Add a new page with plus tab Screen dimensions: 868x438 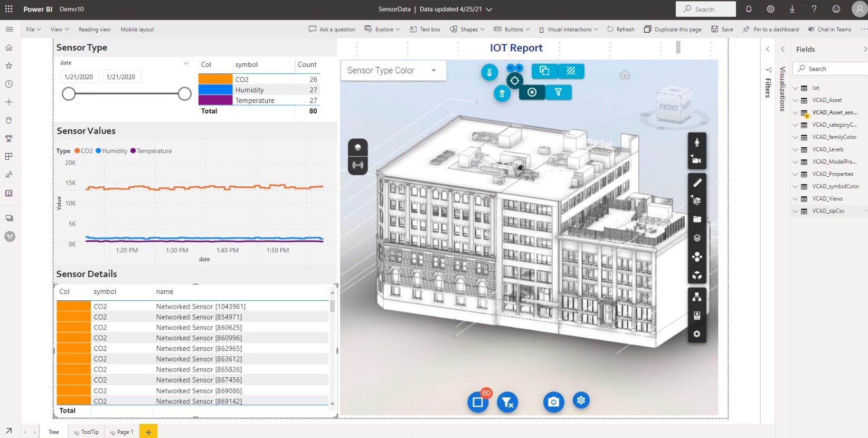point(148,432)
